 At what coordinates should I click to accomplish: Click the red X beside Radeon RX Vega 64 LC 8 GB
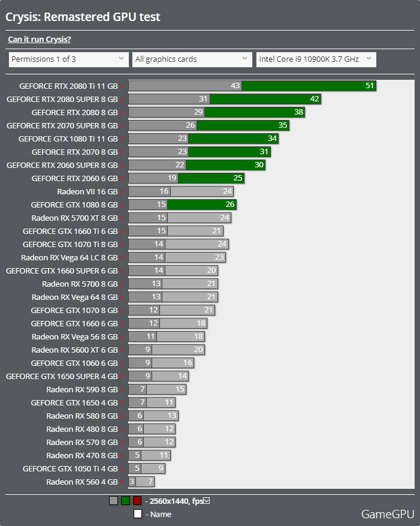tap(122, 258)
